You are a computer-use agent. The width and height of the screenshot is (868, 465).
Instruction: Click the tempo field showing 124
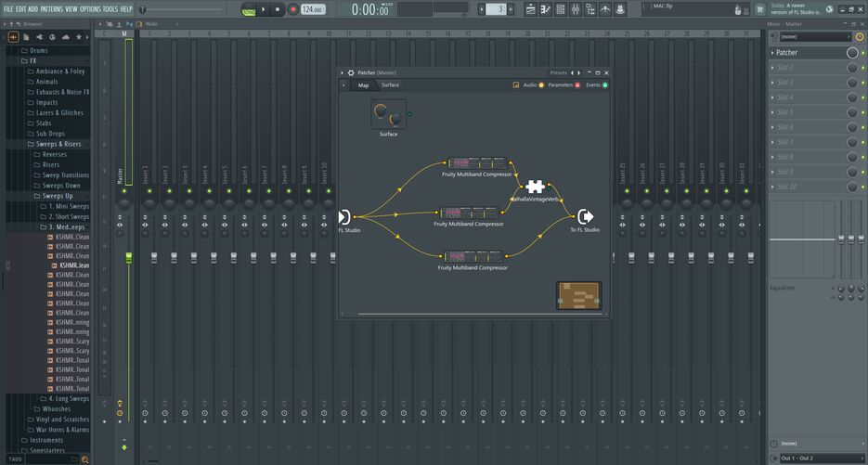pos(313,9)
